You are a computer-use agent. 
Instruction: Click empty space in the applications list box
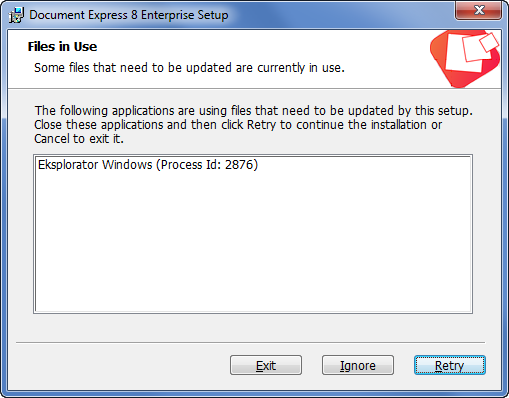253,243
